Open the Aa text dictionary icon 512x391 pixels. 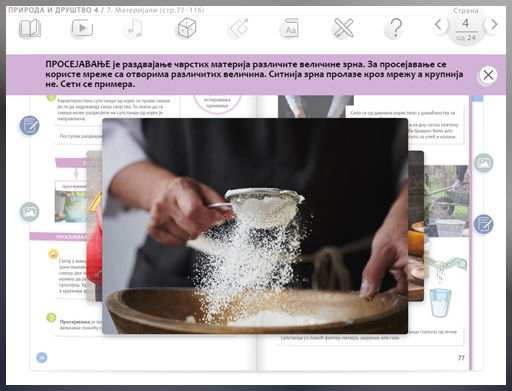[x=290, y=28]
